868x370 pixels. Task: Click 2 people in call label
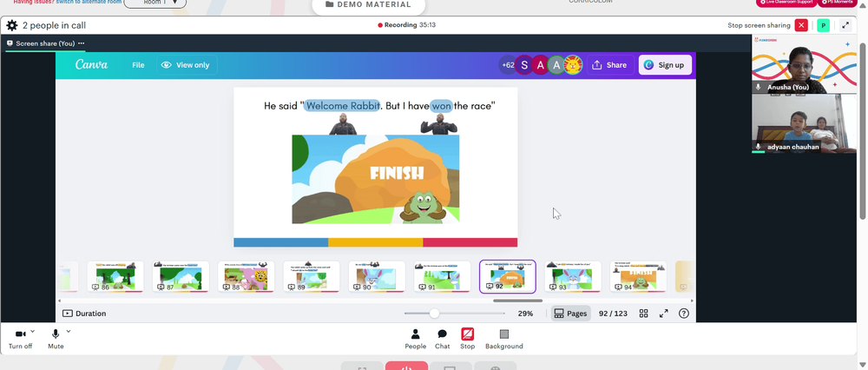tap(54, 25)
